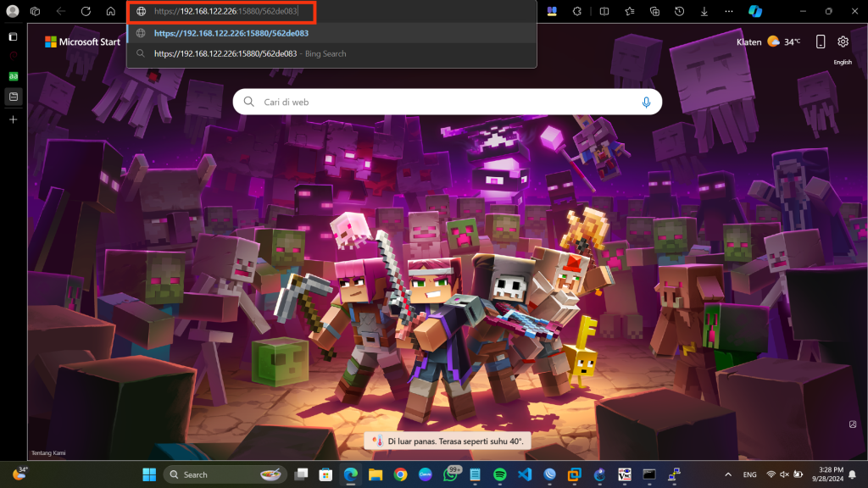Open the browser History clock icon

[x=680, y=12]
